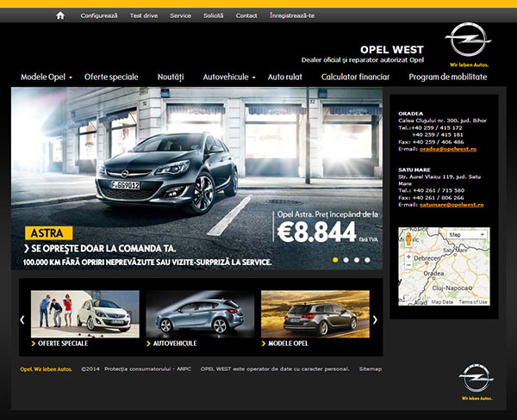The width and height of the screenshot is (517, 420).
Task: Open the blue Astra Autovehicule thumbnail
Action: 200,314
